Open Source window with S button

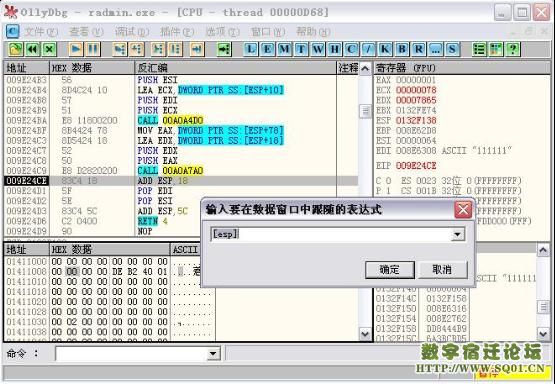click(453, 49)
